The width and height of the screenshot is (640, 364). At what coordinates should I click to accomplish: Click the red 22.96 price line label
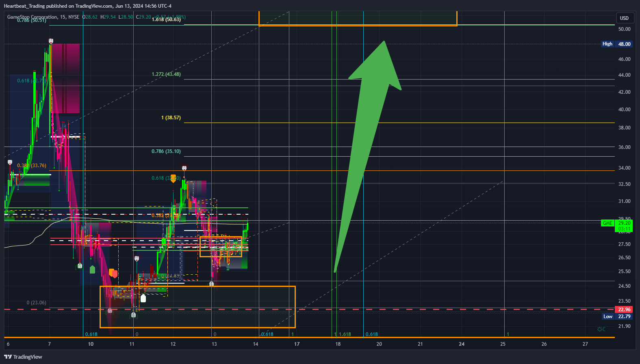[624, 310]
